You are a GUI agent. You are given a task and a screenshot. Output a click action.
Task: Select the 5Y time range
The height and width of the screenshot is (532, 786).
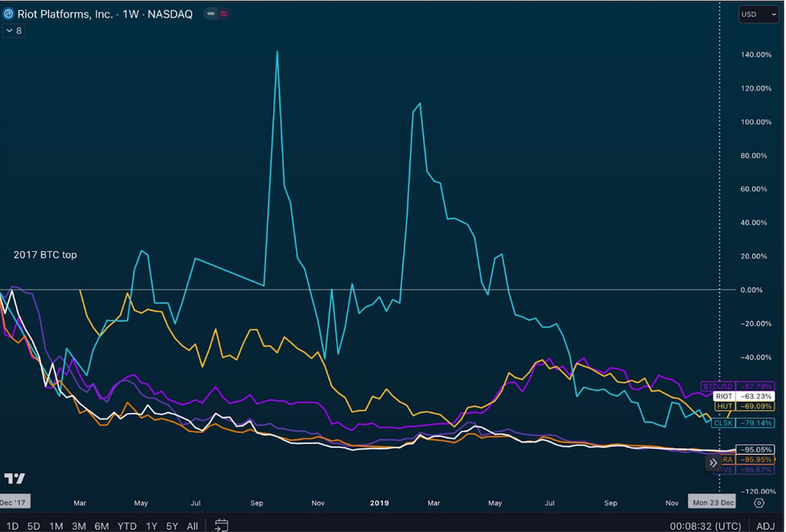coord(172,526)
